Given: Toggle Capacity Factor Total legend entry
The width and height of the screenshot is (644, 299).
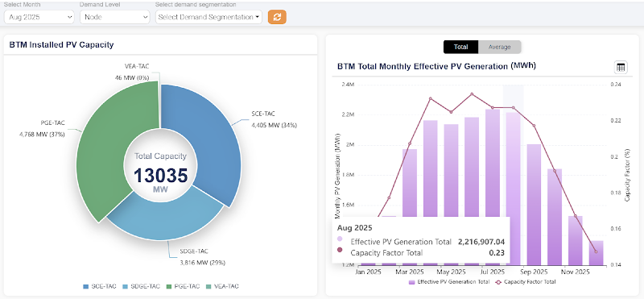Looking at the screenshot, I should [x=526, y=282].
